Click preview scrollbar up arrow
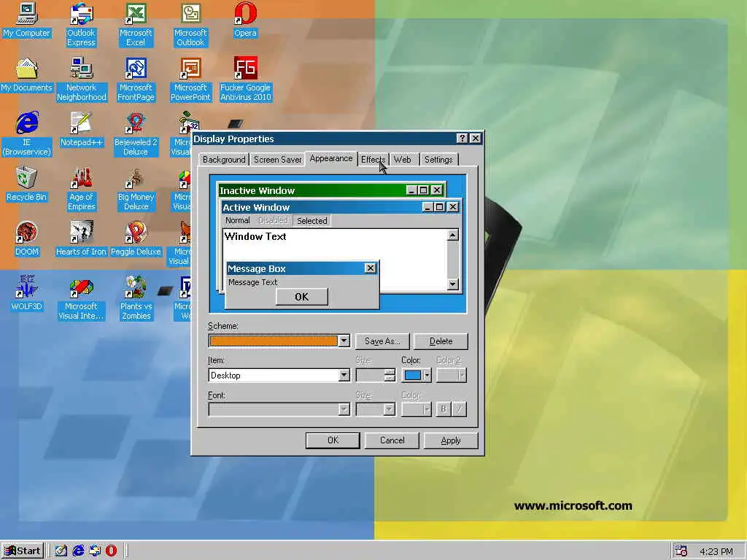This screenshot has height=560, width=747. coord(452,235)
